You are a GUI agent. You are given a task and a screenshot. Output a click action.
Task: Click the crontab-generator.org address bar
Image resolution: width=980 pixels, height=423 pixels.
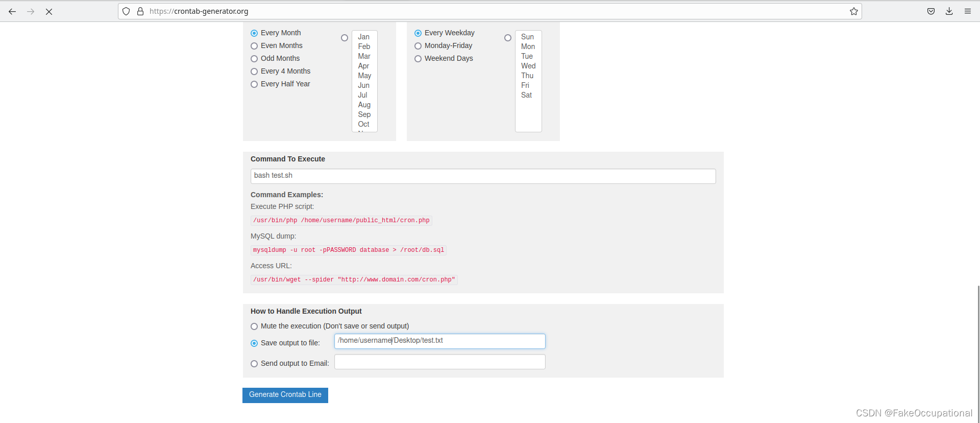(x=490, y=11)
